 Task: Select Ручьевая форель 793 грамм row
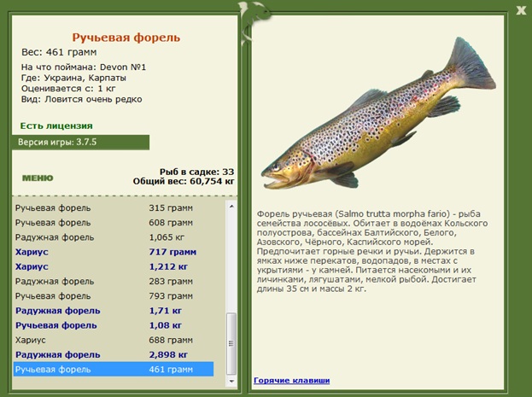114,296
